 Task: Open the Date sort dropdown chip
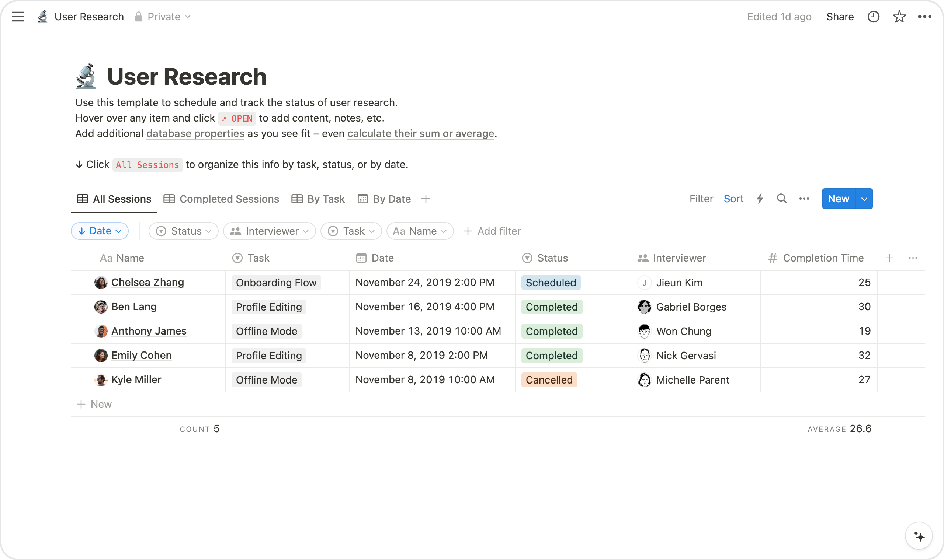tap(100, 231)
